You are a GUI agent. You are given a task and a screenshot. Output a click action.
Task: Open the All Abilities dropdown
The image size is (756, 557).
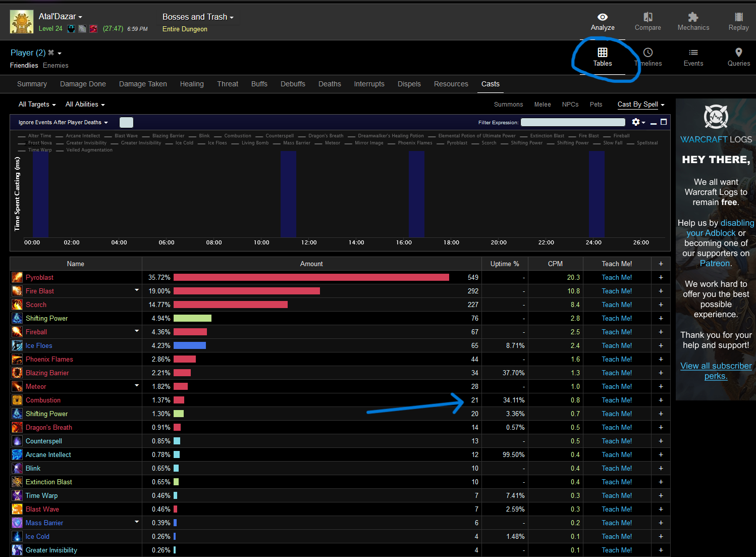pyautogui.click(x=85, y=104)
